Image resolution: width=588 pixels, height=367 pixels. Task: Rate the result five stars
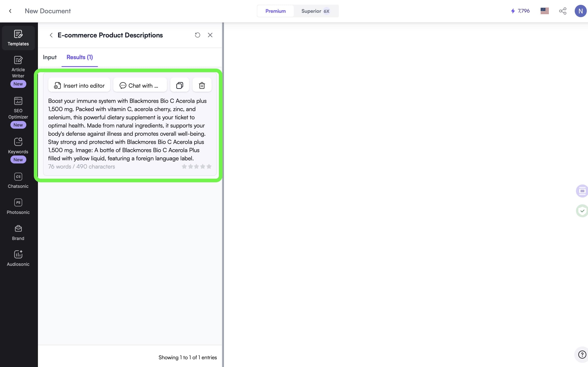209,167
